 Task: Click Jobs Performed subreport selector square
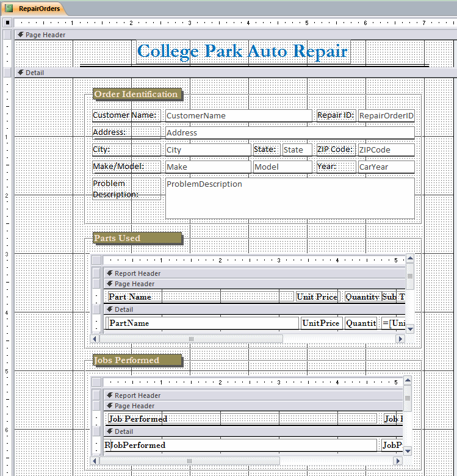pyautogui.click(x=97, y=382)
